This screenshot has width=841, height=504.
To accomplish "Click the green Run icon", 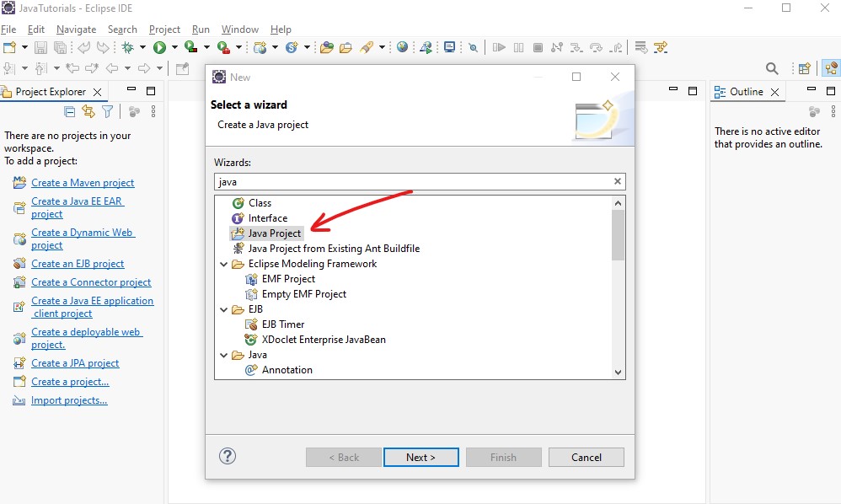I will coord(159,47).
